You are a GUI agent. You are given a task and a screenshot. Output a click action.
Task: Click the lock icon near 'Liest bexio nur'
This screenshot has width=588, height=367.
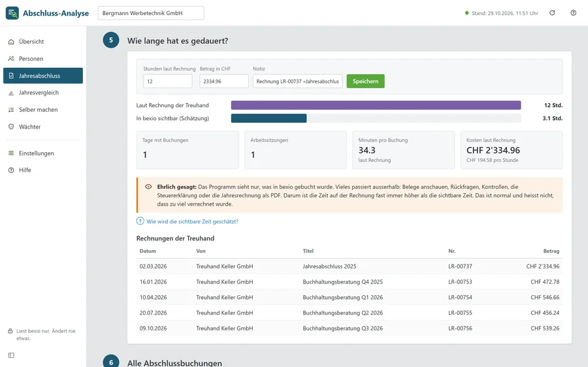pyautogui.click(x=10, y=331)
